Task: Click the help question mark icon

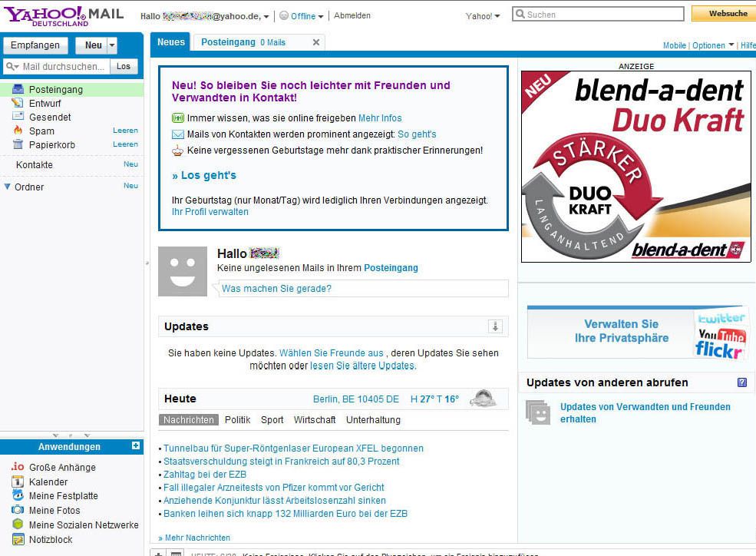Action: click(x=741, y=382)
